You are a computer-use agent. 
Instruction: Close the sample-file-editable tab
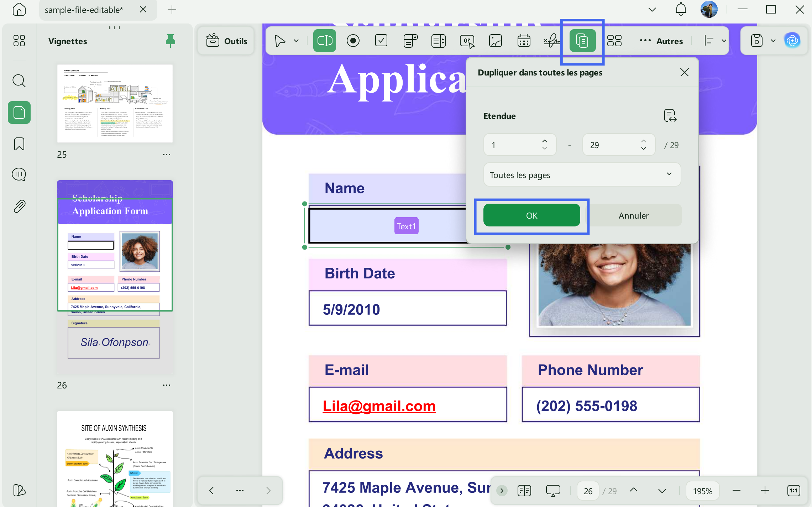[x=143, y=10]
